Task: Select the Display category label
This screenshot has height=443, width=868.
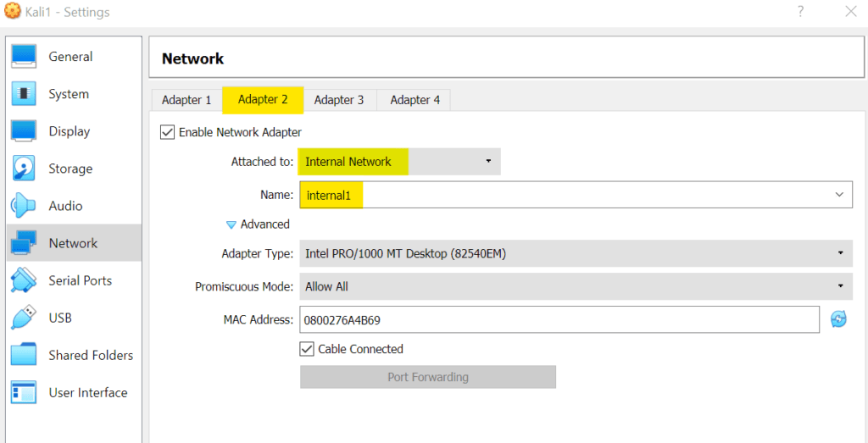Action: coord(70,131)
